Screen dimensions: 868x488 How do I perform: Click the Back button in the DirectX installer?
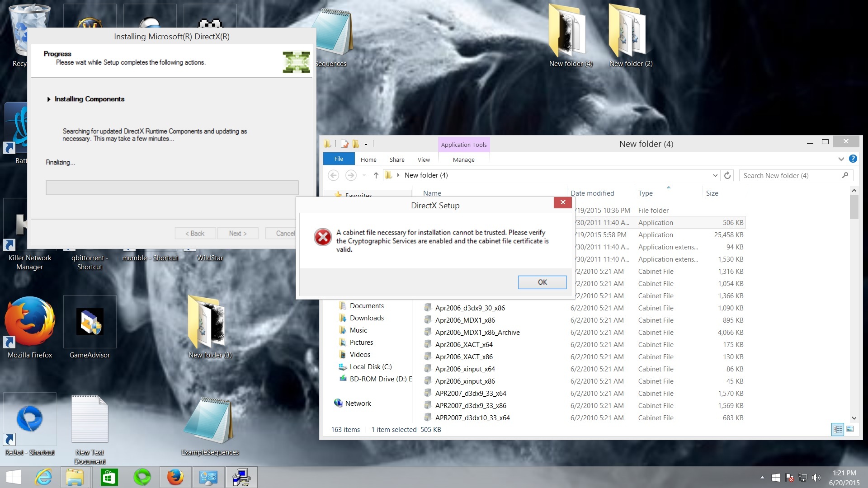[x=195, y=233]
